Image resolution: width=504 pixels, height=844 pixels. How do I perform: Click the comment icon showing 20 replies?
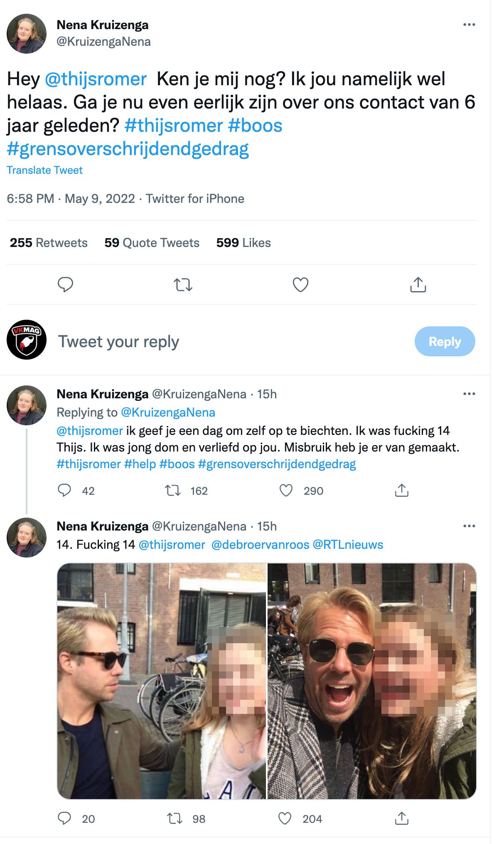coord(64,818)
